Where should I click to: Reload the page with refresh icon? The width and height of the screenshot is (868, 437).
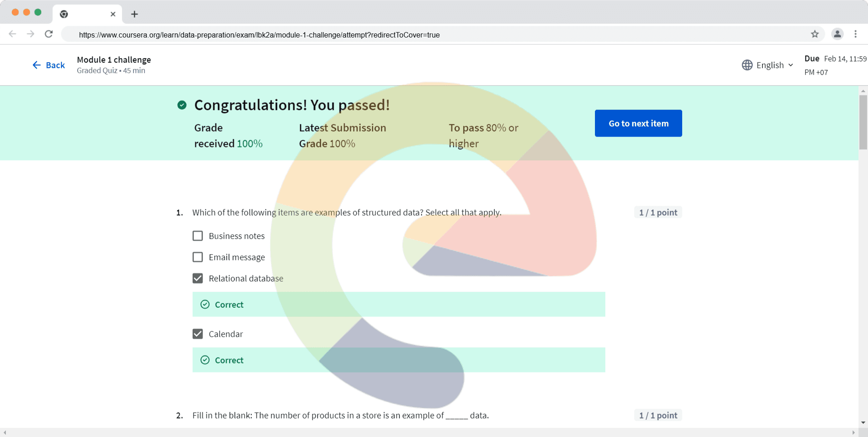click(x=49, y=34)
